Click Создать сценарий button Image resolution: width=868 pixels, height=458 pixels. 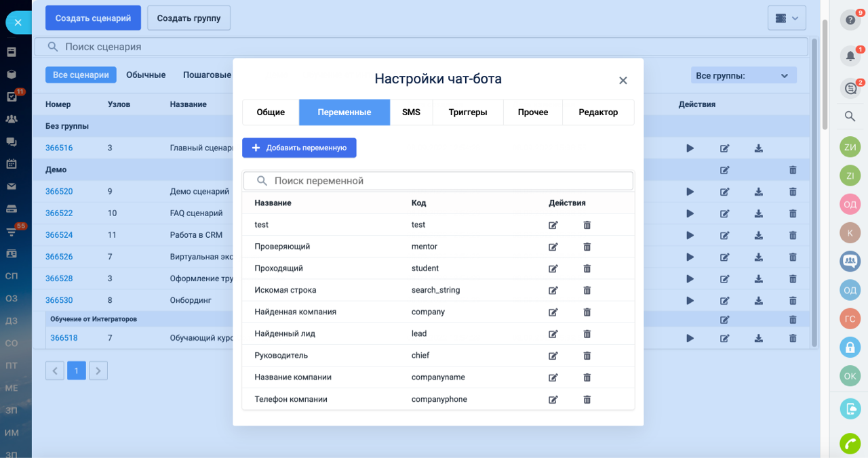pos(93,18)
